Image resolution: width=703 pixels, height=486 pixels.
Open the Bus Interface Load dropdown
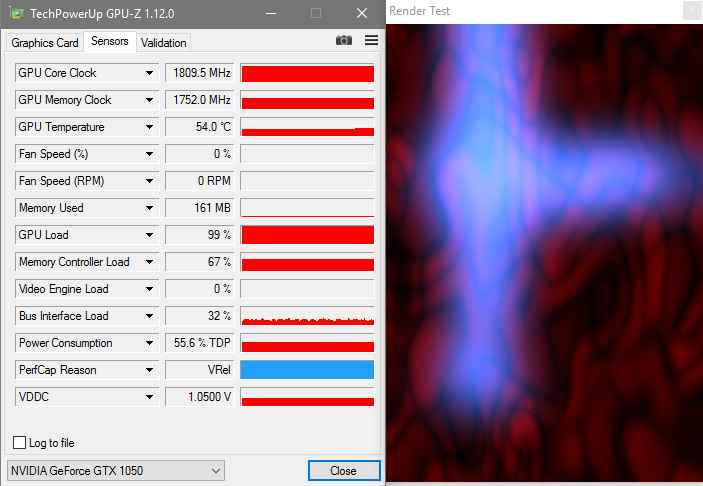coord(149,316)
